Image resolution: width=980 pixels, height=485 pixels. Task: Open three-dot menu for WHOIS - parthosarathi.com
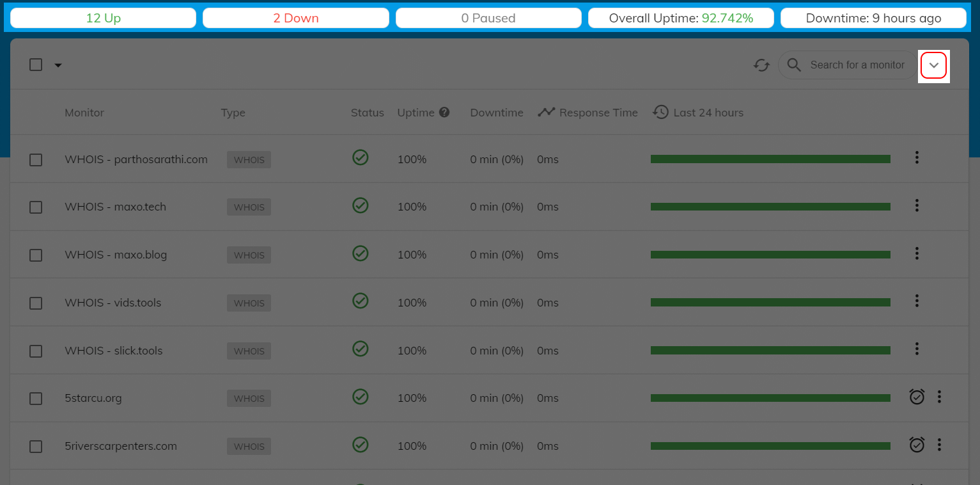coord(917,157)
